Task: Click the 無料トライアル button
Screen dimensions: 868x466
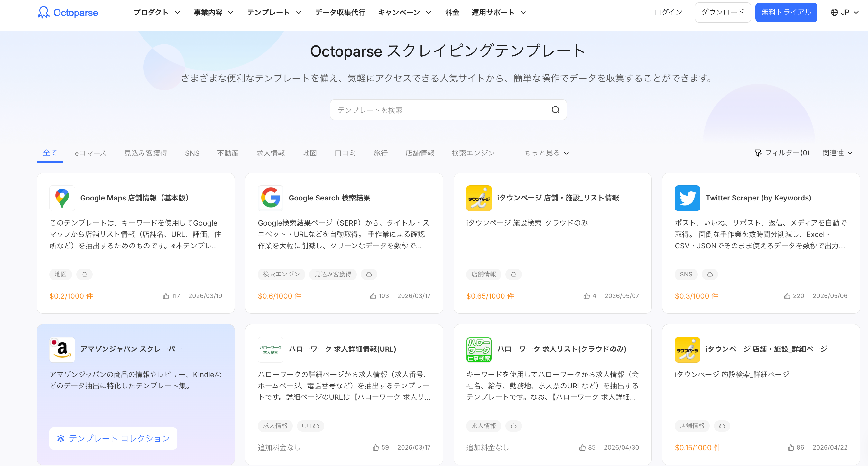Action: coord(786,13)
